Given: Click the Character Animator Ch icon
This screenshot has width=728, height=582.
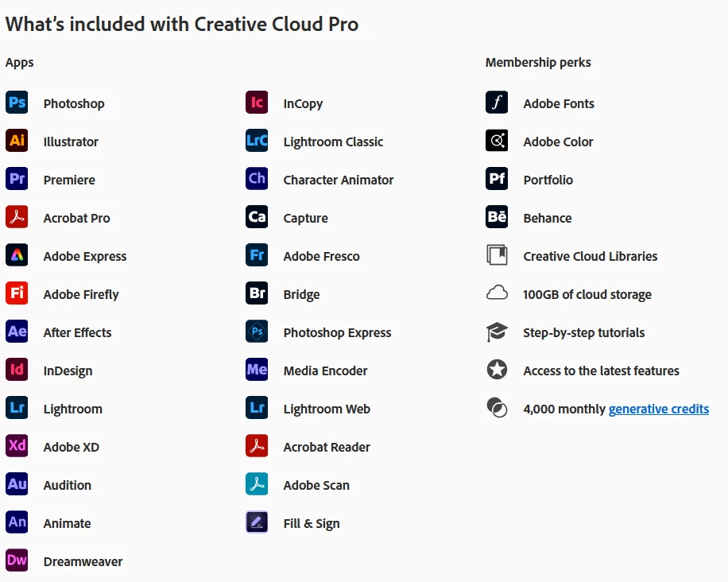Looking at the screenshot, I should point(257,178).
